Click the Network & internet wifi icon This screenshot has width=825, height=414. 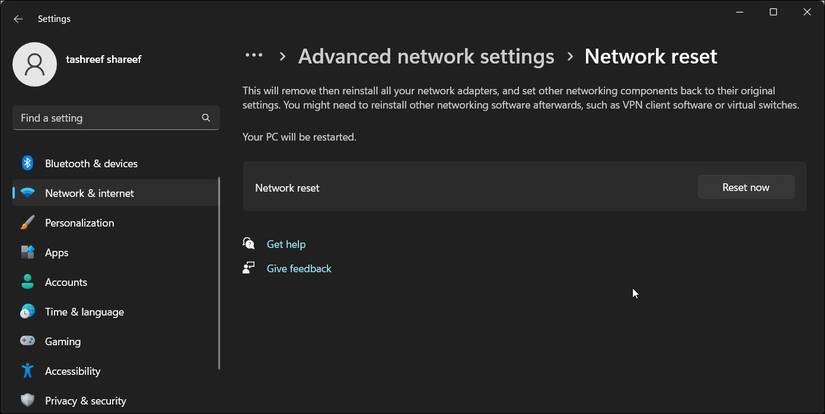tap(28, 193)
